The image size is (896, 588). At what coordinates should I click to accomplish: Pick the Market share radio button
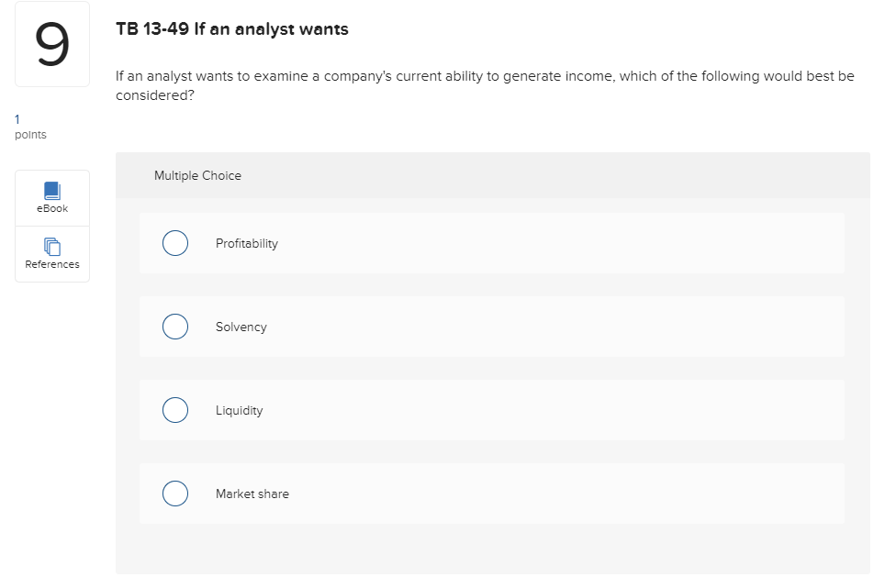coord(175,494)
